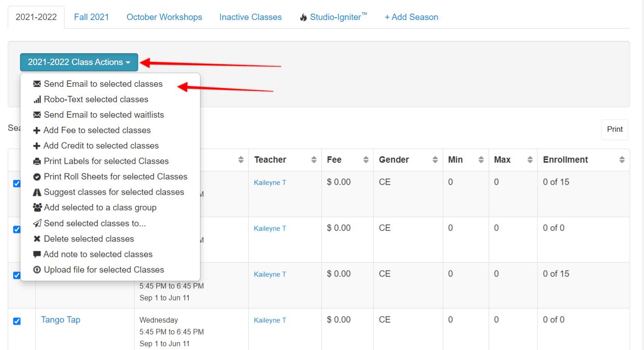Click envelope icon beside Send Email to selected waitlists

point(37,115)
